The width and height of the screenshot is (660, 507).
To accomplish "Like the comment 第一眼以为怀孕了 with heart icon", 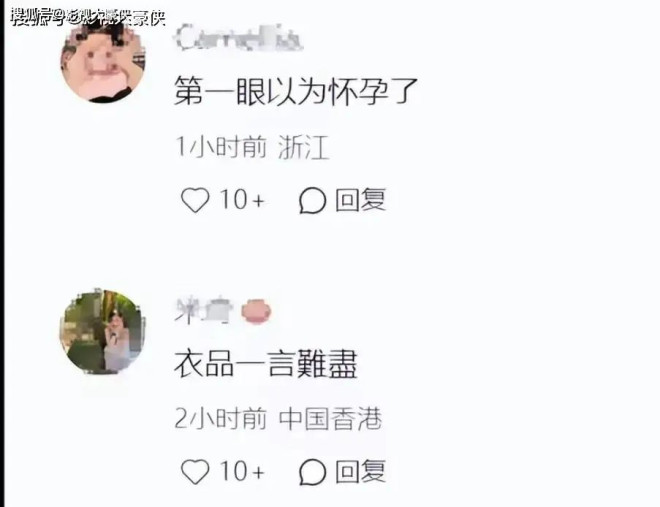I will [195, 199].
